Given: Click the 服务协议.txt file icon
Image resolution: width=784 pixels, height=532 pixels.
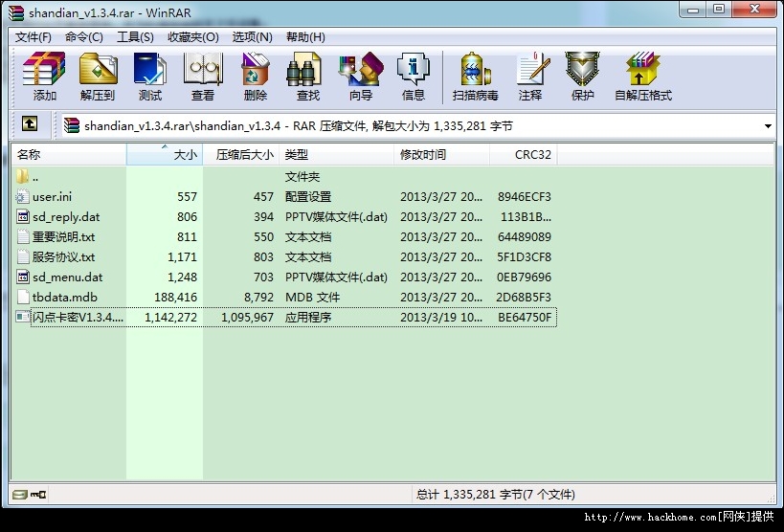Looking at the screenshot, I should [x=23, y=256].
